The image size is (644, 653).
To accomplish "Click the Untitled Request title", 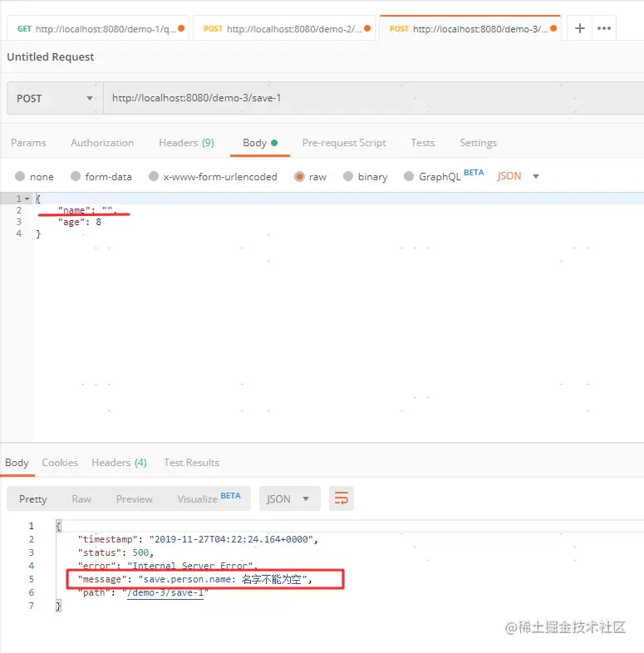I will coord(51,56).
